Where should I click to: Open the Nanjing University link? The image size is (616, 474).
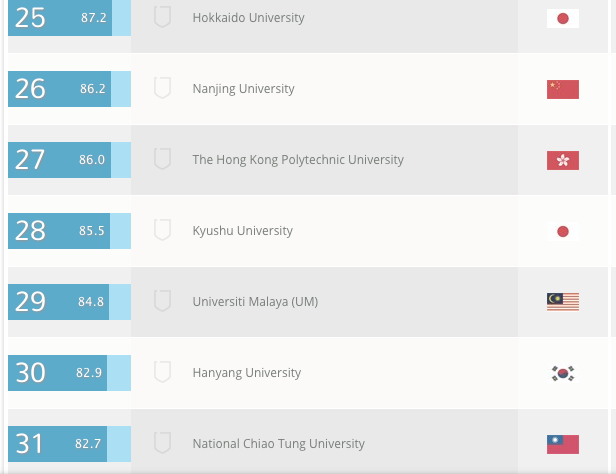coord(243,89)
